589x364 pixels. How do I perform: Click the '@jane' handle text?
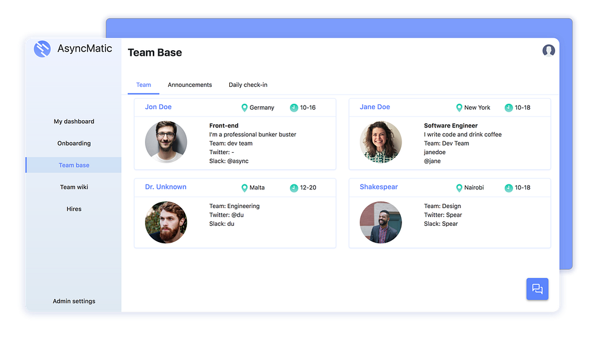click(x=432, y=161)
